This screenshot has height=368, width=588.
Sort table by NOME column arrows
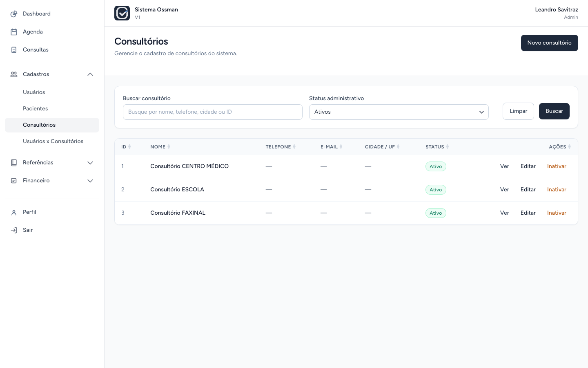point(169,147)
